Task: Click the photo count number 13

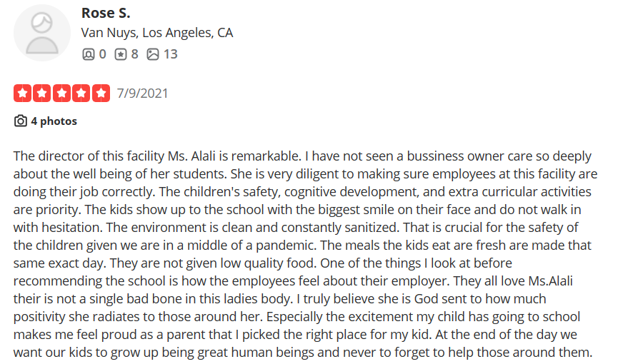Action: pyautogui.click(x=171, y=54)
